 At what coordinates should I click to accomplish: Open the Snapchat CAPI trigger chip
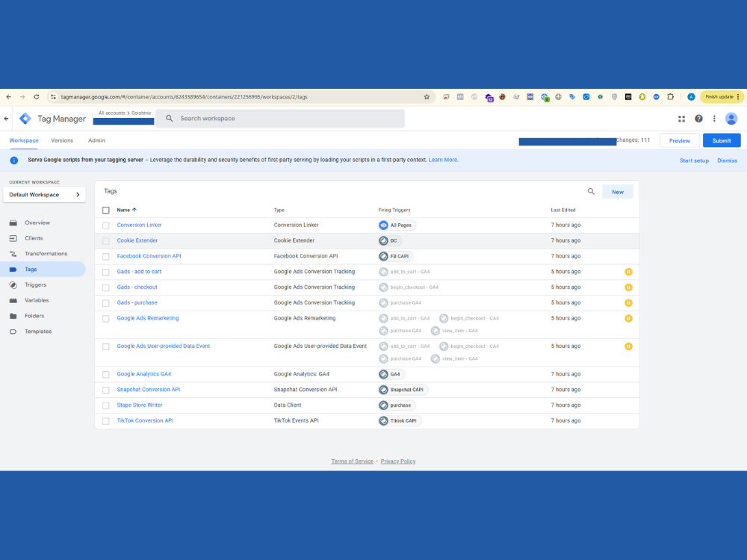pyautogui.click(x=403, y=390)
